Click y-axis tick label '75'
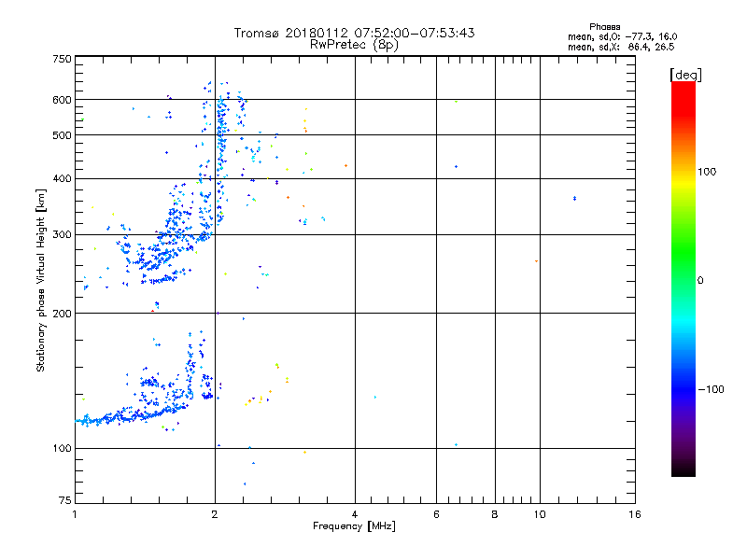The height and width of the screenshot is (560, 747). (65, 500)
